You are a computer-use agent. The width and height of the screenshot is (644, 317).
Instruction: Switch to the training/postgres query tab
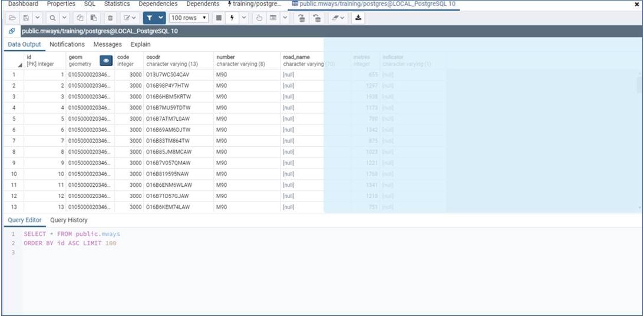[255, 4]
